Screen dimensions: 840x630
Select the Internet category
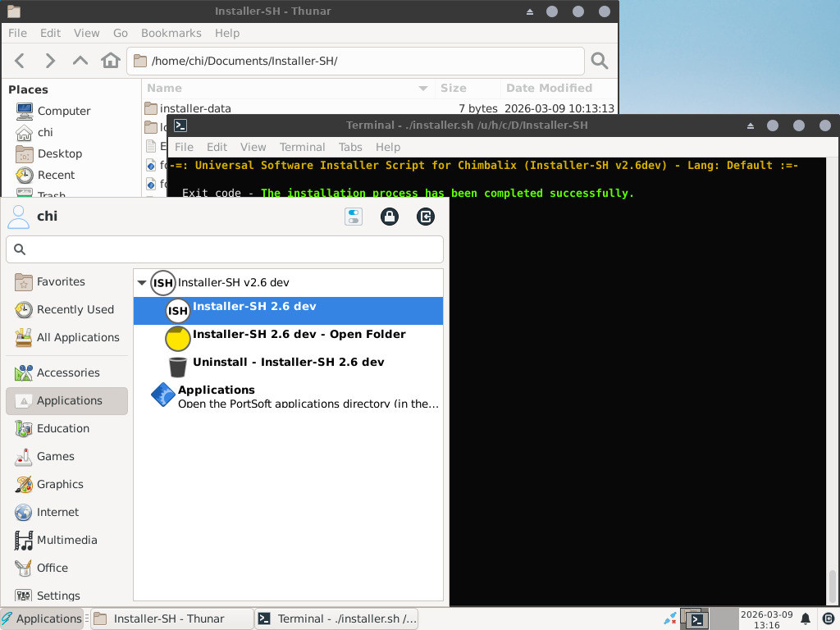[57, 512]
